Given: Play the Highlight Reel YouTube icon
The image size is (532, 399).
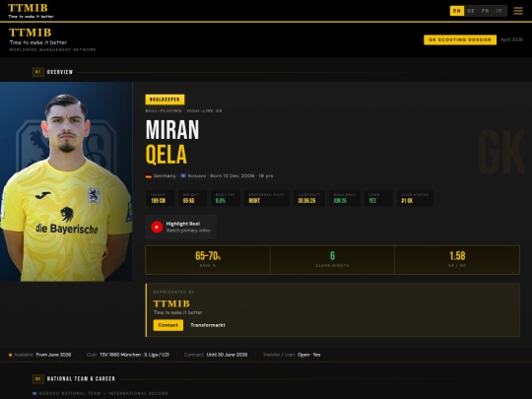Looking at the screenshot, I should pyautogui.click(x=157, y=227).
